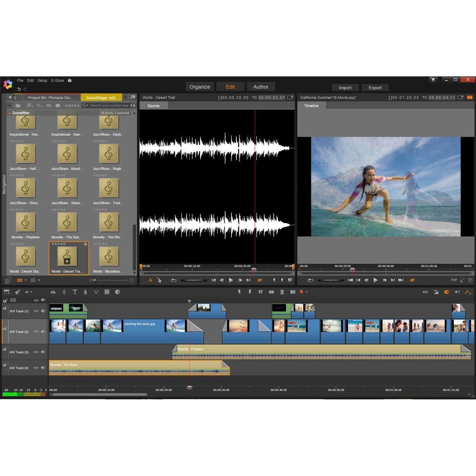Select the Voice-over microphone tool

86,292
